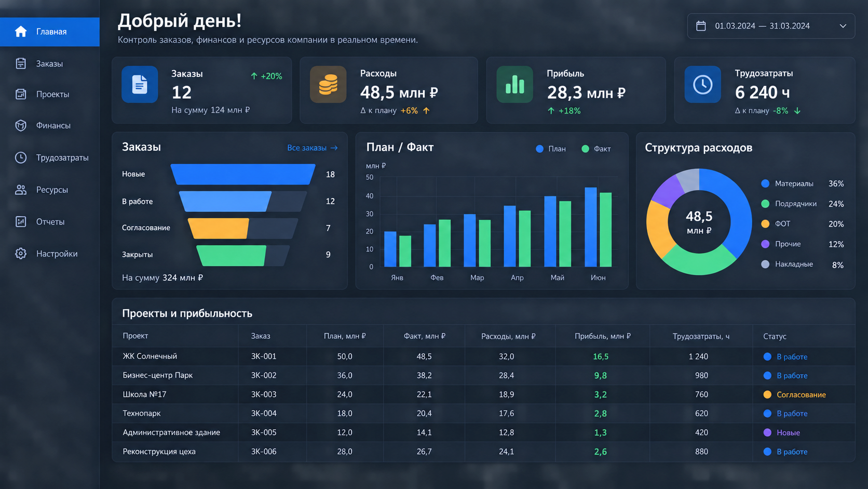Click the calendar icon in date picker
868x489 pixels.
[701, 26]
